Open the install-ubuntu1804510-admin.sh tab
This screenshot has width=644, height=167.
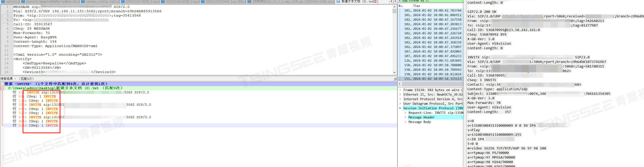click(x=50, y=1)
